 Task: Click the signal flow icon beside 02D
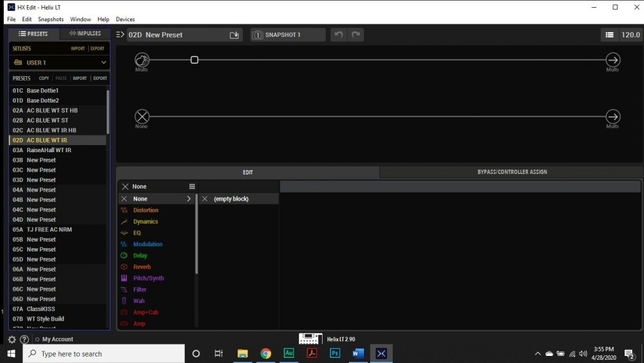pyautogui.click(x=120, y=35)
